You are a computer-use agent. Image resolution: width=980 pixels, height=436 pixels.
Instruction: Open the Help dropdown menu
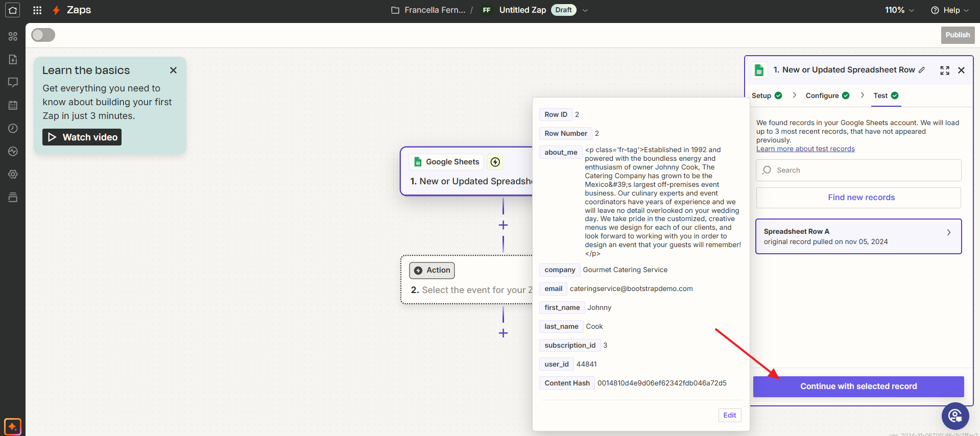click(x=949, y=10)
